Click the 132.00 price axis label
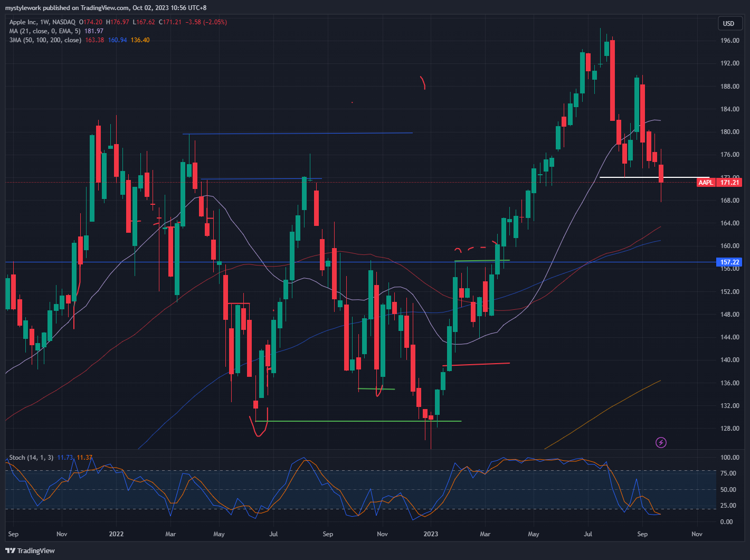 point(730,406)
